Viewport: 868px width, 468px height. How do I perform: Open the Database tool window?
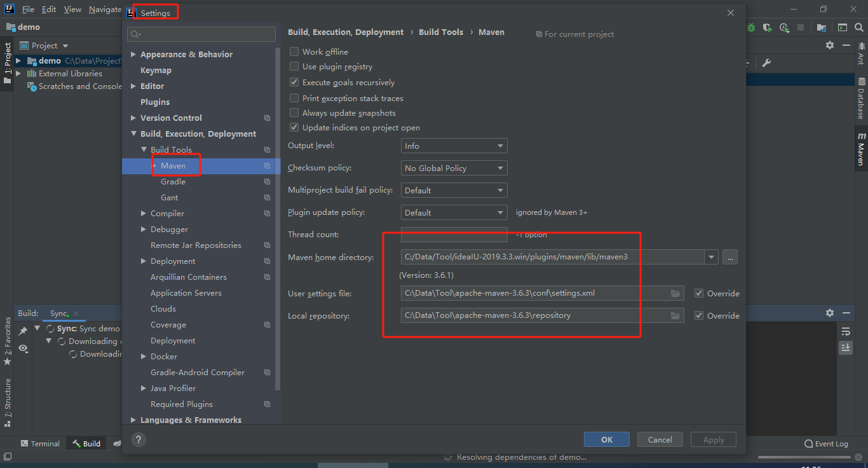[861, 99]
